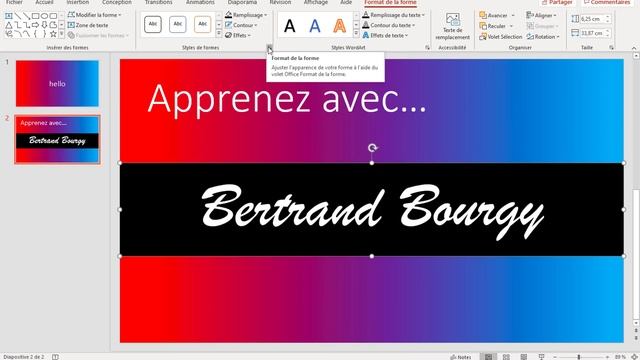Open the Fichier tab
Image resolution: width=640 pixels, height=360 pixels.
point(14,2)
